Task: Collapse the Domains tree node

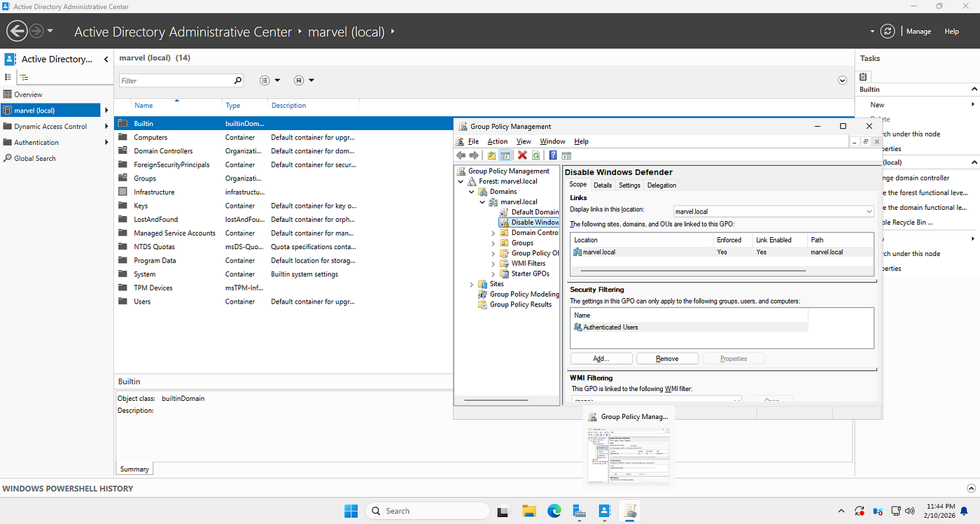Action: [x=471, y=192]
